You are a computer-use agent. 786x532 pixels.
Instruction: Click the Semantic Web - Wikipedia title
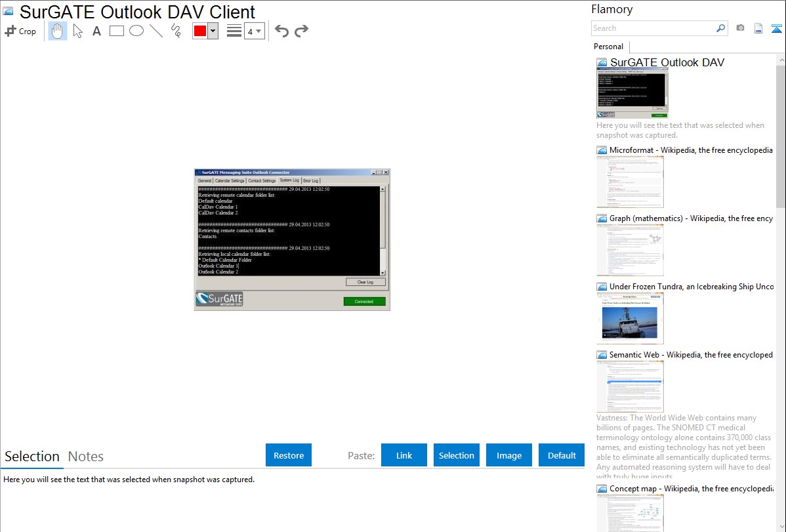tap(691, 354)
